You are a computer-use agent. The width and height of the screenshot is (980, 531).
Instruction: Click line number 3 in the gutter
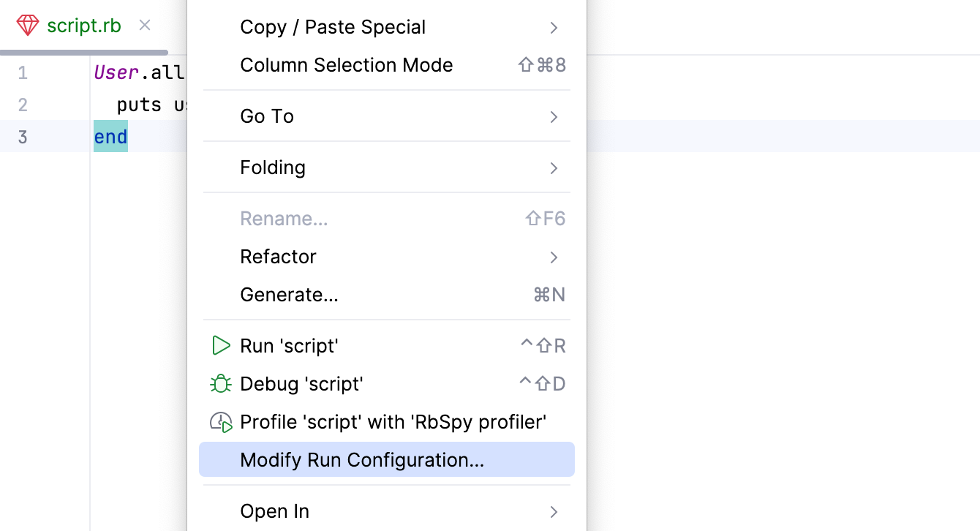[23, 137]
